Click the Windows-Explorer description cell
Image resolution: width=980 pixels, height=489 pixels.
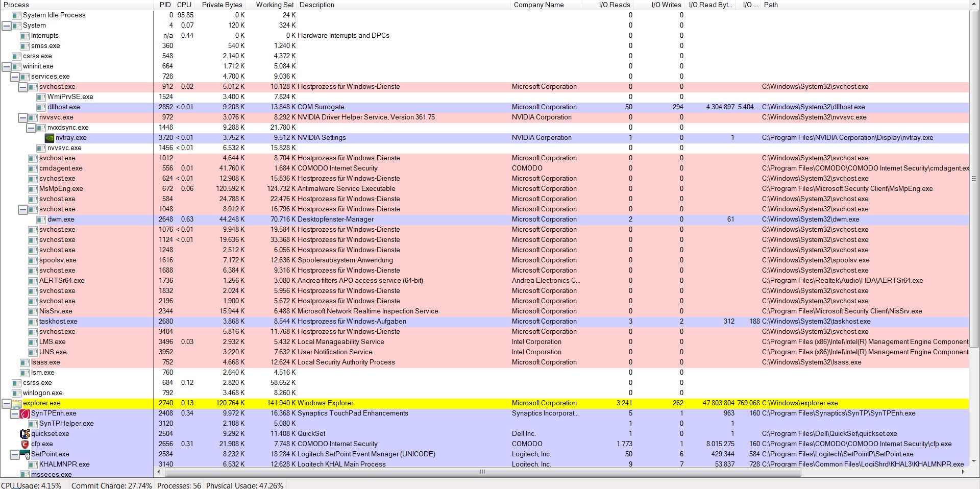click(x=326, y=403)
